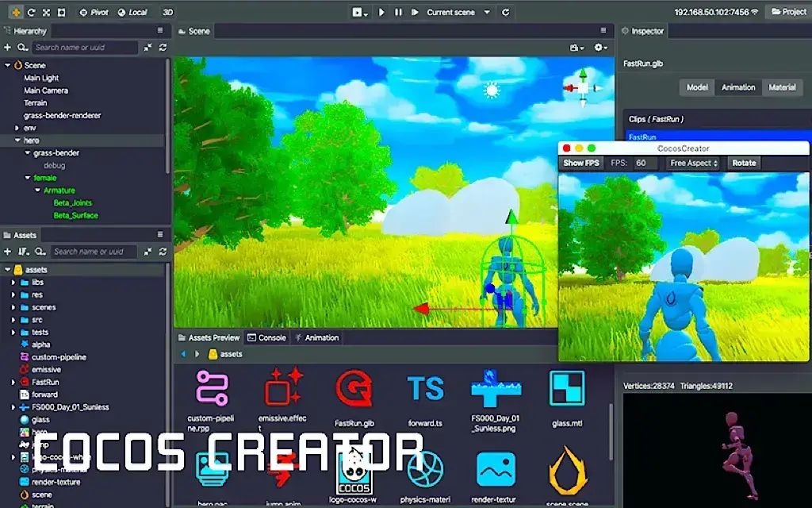The height and width of the screenshot is (508, 812).
Task: Open the Material tab in Inspector
Action: point(782,87)
